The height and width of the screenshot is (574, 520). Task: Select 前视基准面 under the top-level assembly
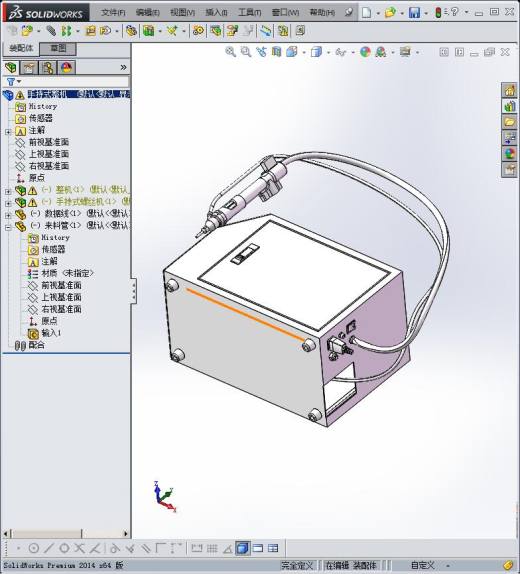tap(49, 142)
